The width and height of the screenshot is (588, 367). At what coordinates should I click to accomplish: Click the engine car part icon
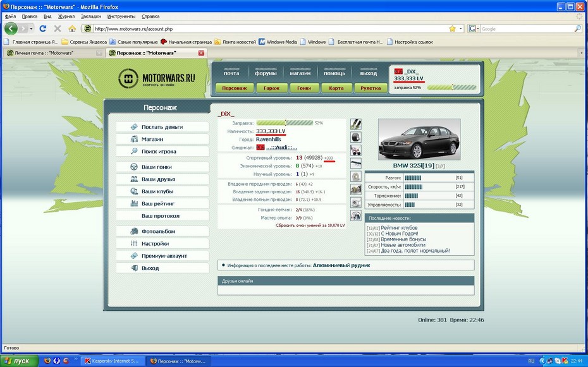pos(356,189)
